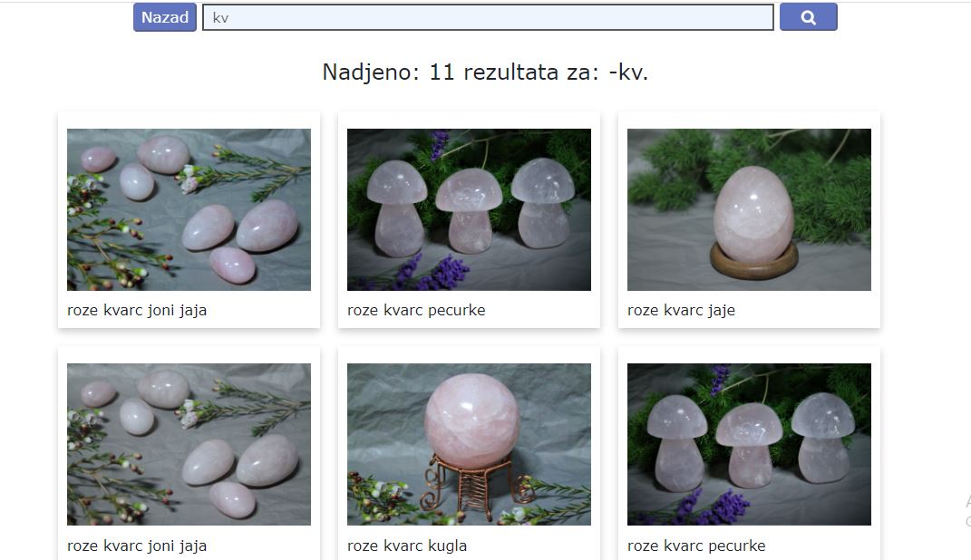Open the roze kvarc kugla sphere photo
Viewport: 971px width, 560px height.
[x=469, y=444]
